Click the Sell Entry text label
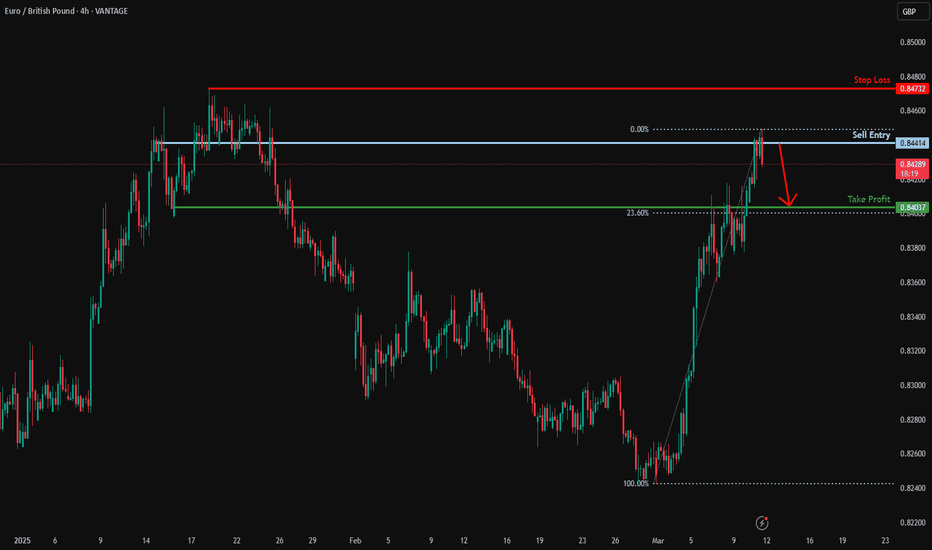 (x=871, y=135)
